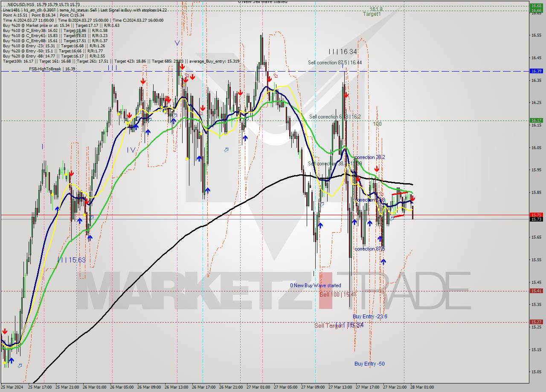Viewport: 546px width, 392px height.
Task: Click the blue 'correction 38.2' label
Action: 370,157
